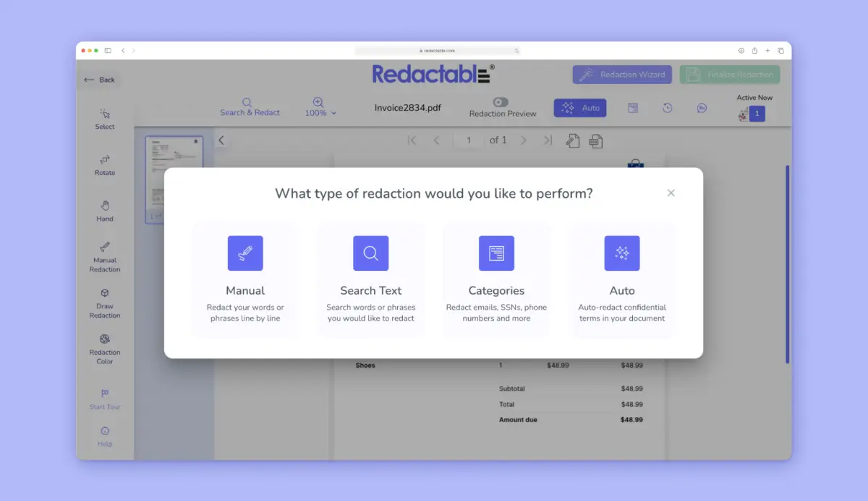Viewport: 868px width, 501px height.
Task: Click the Redaction Wizard menu button
Action: click(622, 75)
